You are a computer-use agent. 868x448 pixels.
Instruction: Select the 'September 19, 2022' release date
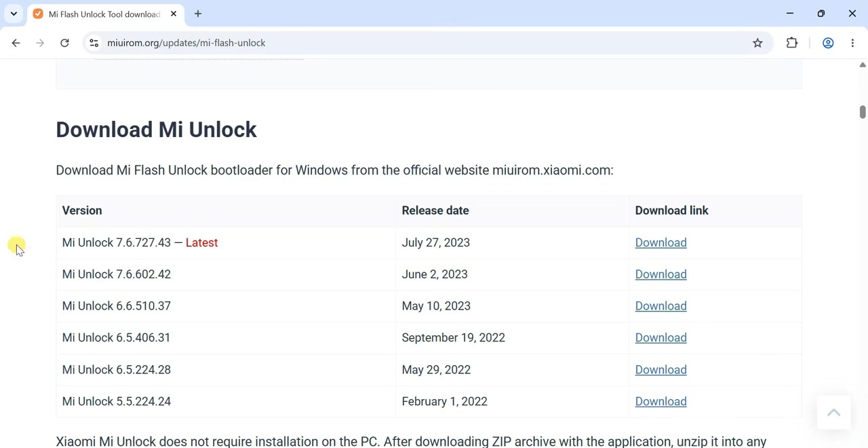[x=453, y=337]
